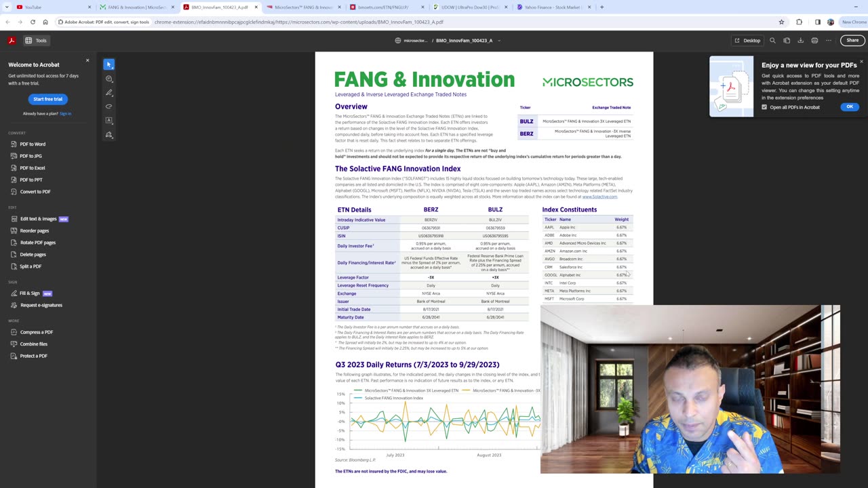Open the Tools menu button

tap(35, 41)
